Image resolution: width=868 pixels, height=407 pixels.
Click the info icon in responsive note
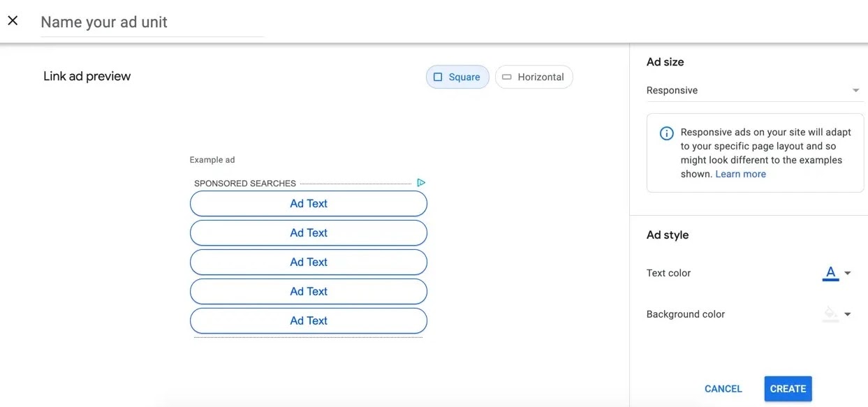coord(667,133)
